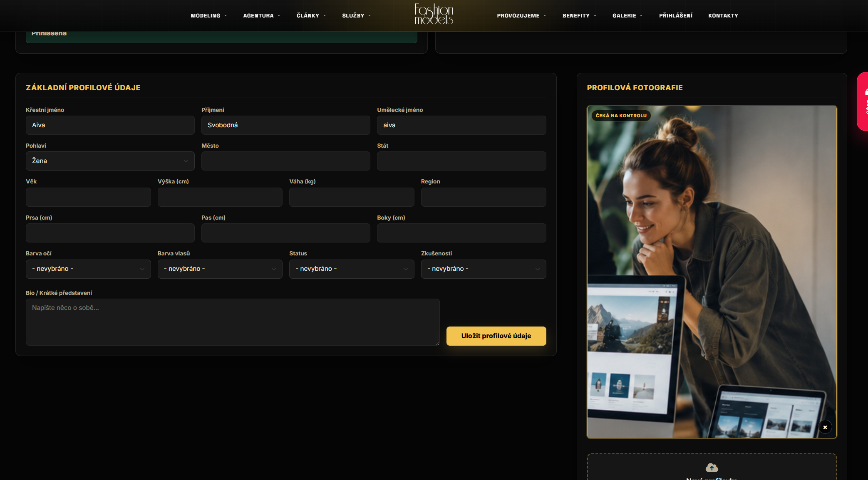Open the Služby menu

point(356,16)
